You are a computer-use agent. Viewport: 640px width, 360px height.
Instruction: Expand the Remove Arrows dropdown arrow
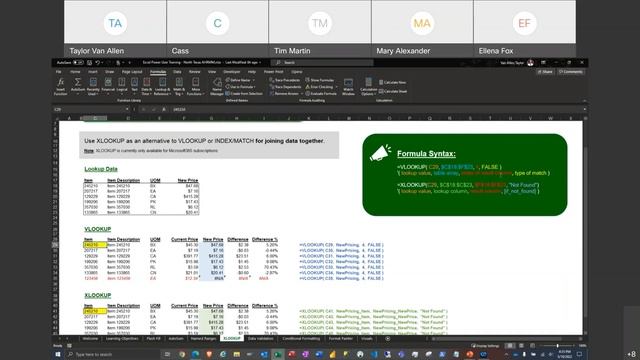click(x=301, y=93)
